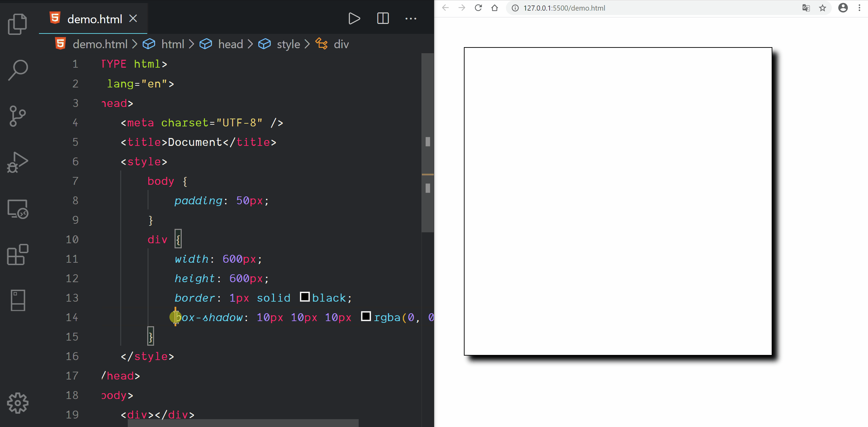
Task: Open the Manage settings gear
Action: (x=17, y=403)
